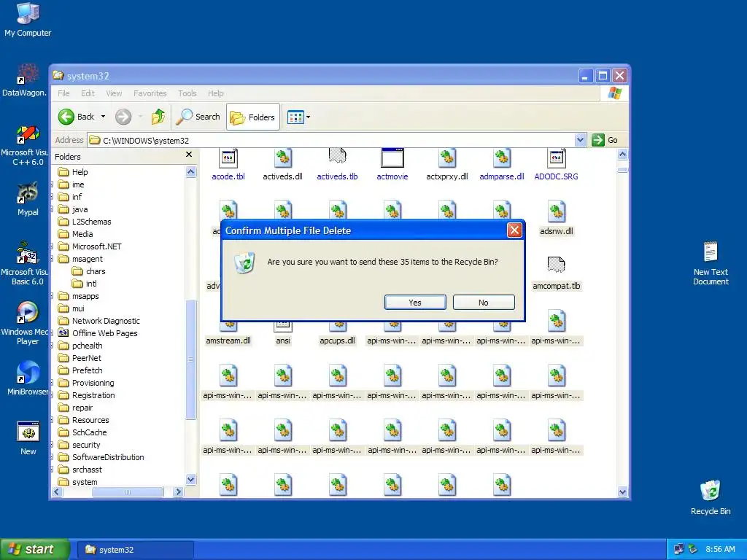747x560 pixels.
Task: Close the Folders pane with the X
Action: pyautogui.click(x=189, y=155)
